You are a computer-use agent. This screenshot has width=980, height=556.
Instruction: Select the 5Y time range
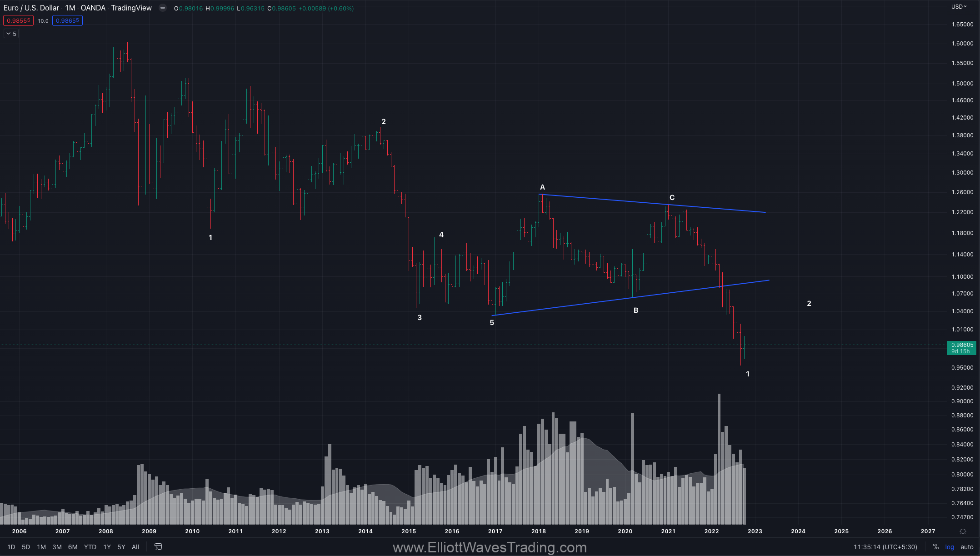coord(121,547)
